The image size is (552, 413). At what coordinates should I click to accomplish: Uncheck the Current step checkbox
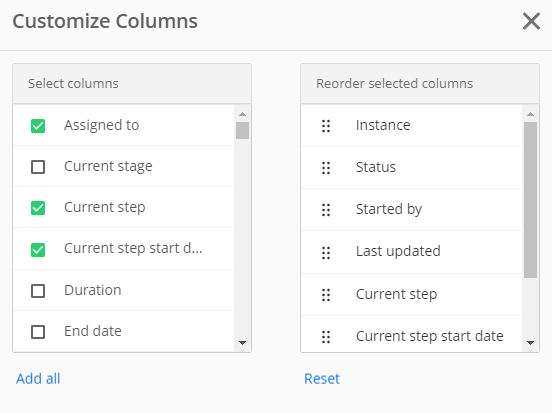click(38, 208)
